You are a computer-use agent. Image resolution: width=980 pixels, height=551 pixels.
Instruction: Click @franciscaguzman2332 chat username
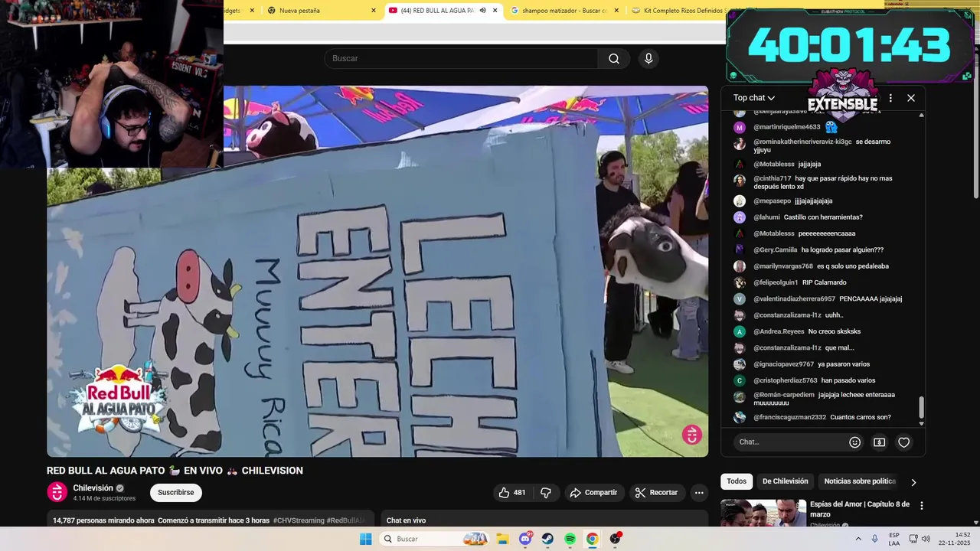(789, 418)
